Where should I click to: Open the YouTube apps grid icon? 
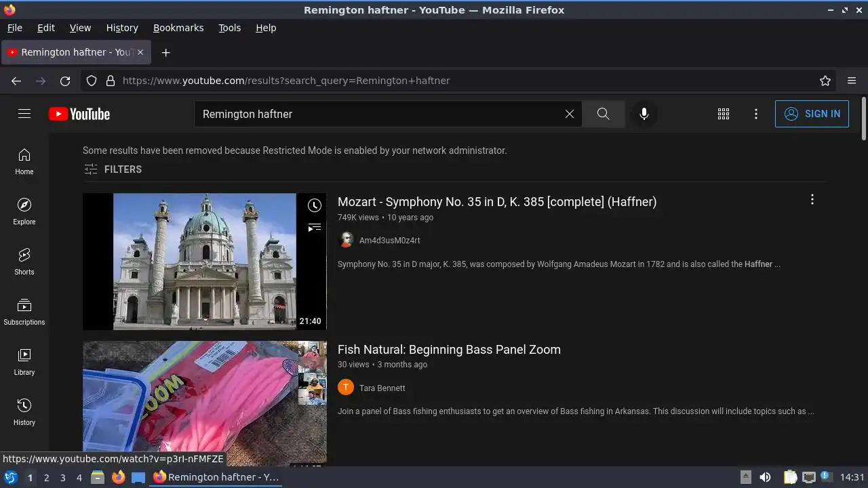[724, 114]
